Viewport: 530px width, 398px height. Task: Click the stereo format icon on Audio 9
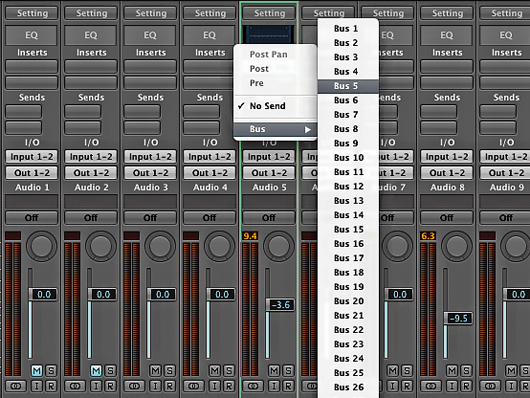point(490,386)
